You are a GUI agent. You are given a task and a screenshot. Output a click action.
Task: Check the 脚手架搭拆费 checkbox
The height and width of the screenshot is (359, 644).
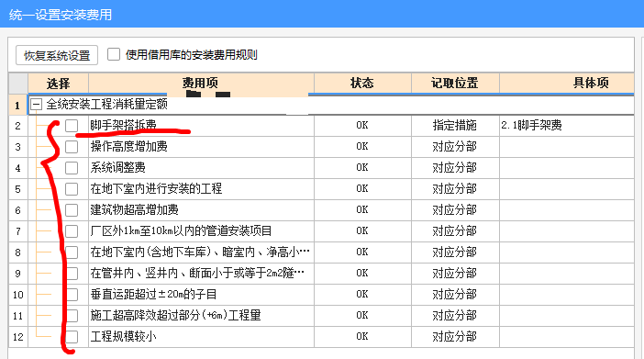coord(72,126)
